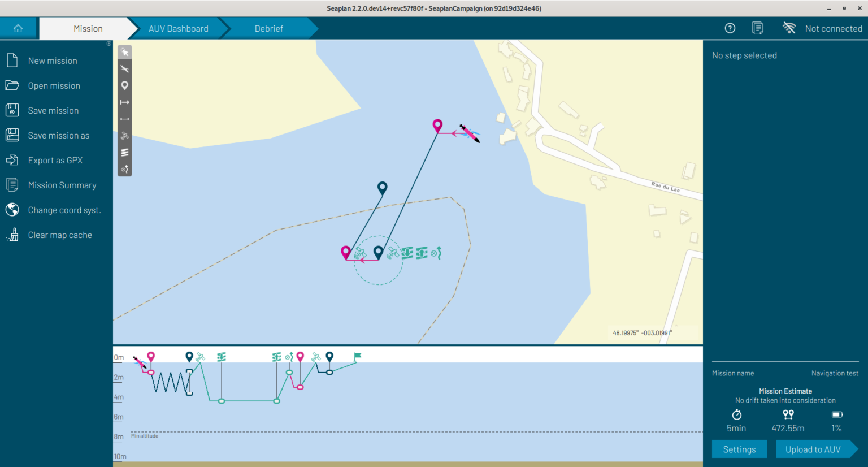Click the Not connected wifi status icon
Image resolution: width=868 pixels, height=467 pixels.
[x=789, y=28]
